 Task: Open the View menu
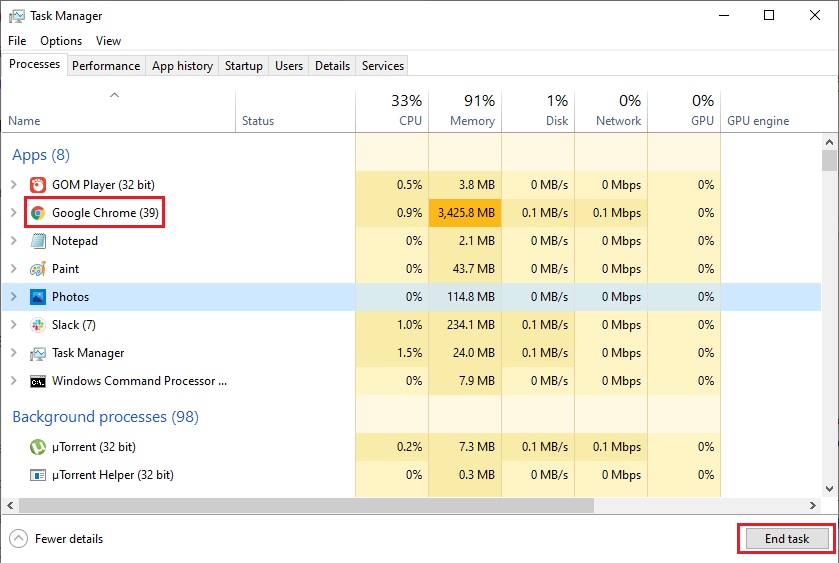point(109,41)
